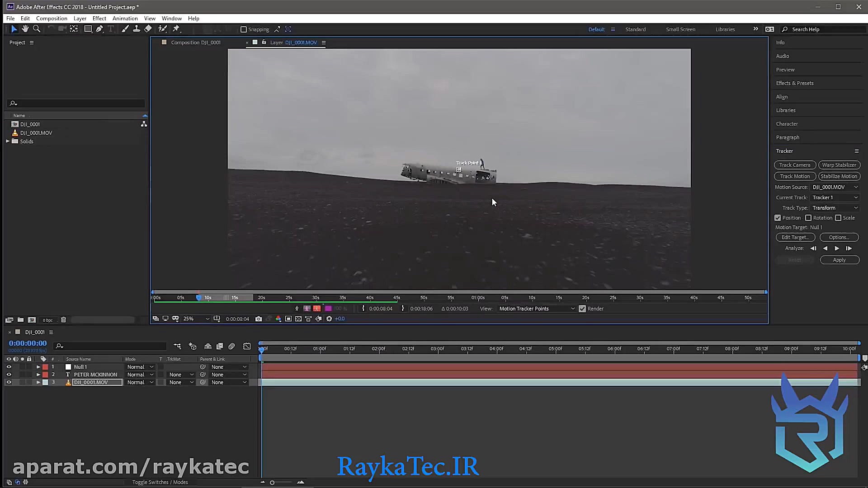The width and height of the screenshot is (868, 488).
Task: Toggle the Rotation checkbox in Tracker panel
Action: tap(809, 217)
